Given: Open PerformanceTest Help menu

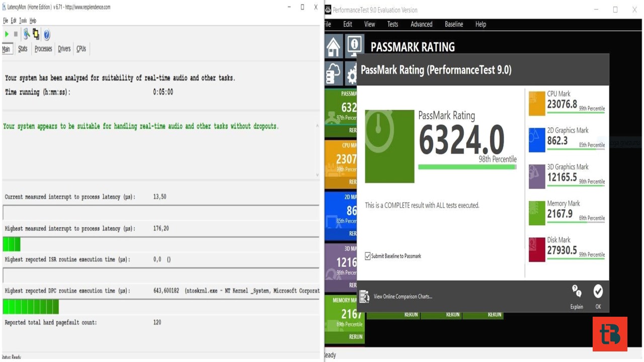Looking at the screenshot, I should [x=481, y=24].
